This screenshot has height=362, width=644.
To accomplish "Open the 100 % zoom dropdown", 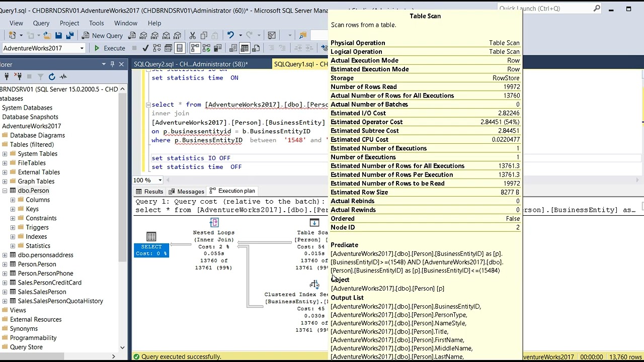I will 160,180.
